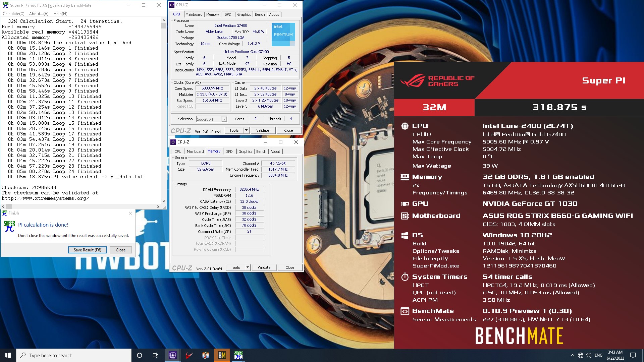Show hidden system tray icons

click(572, 355)
